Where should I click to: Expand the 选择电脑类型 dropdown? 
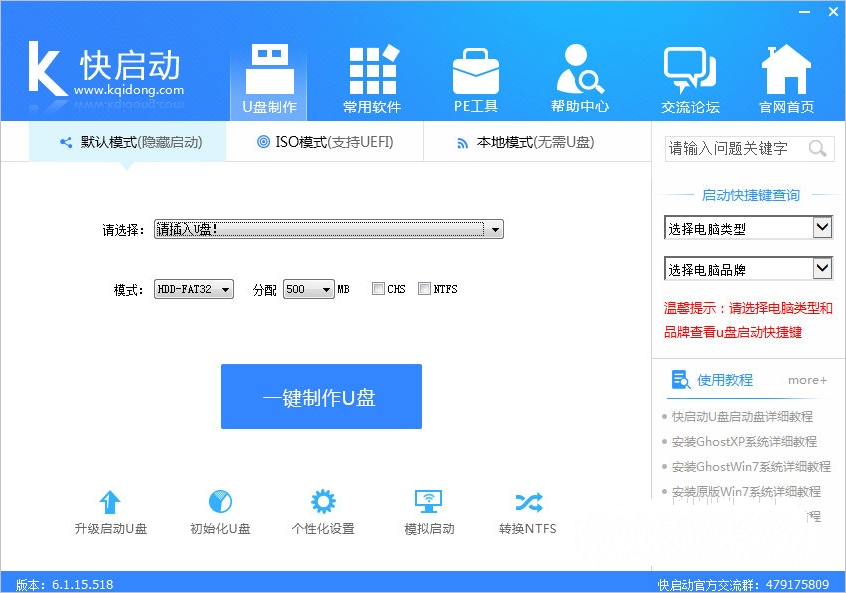coord(747,227)
